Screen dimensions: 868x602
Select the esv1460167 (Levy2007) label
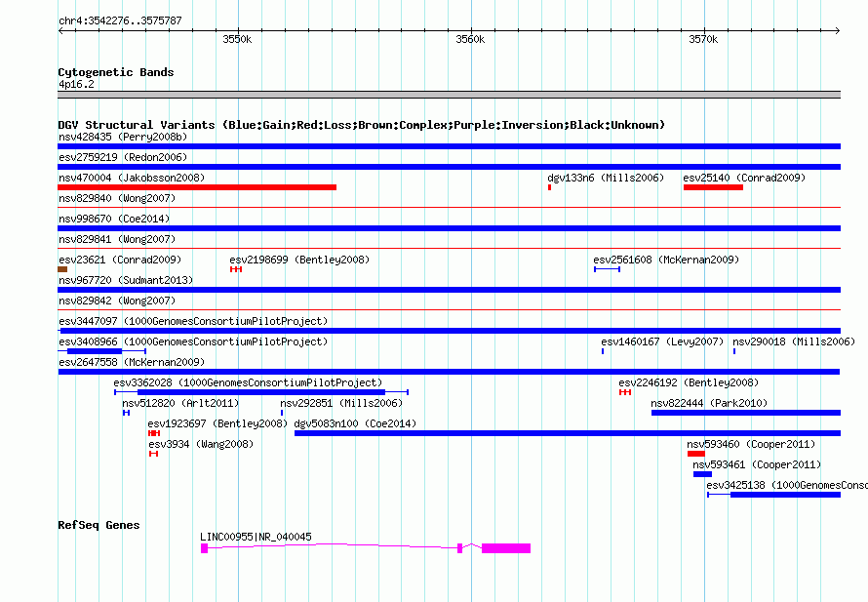tap(662, 341)
